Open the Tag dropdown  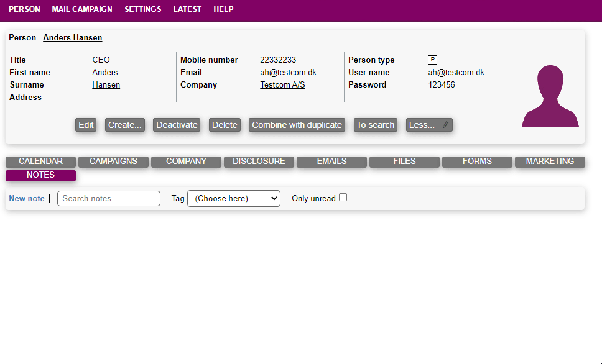pos(234,198)
